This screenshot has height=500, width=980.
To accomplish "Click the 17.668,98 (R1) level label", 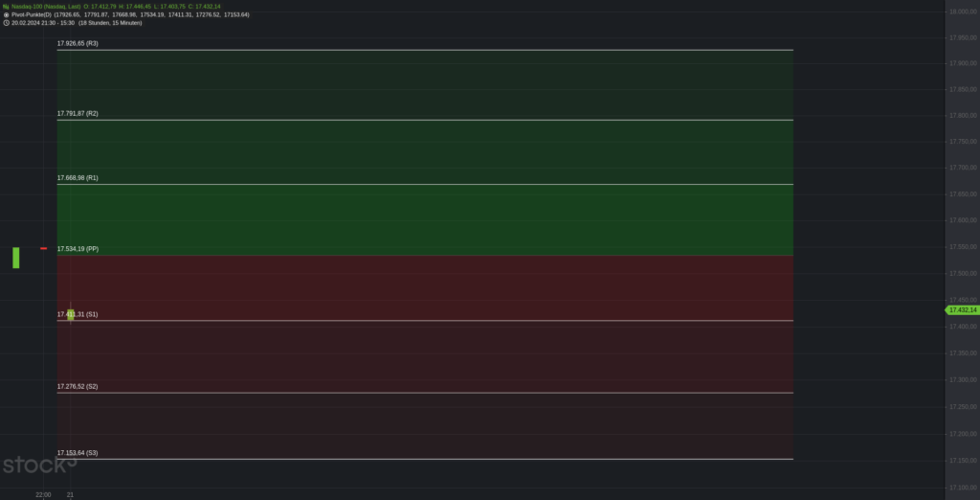I will pos(78,178).
